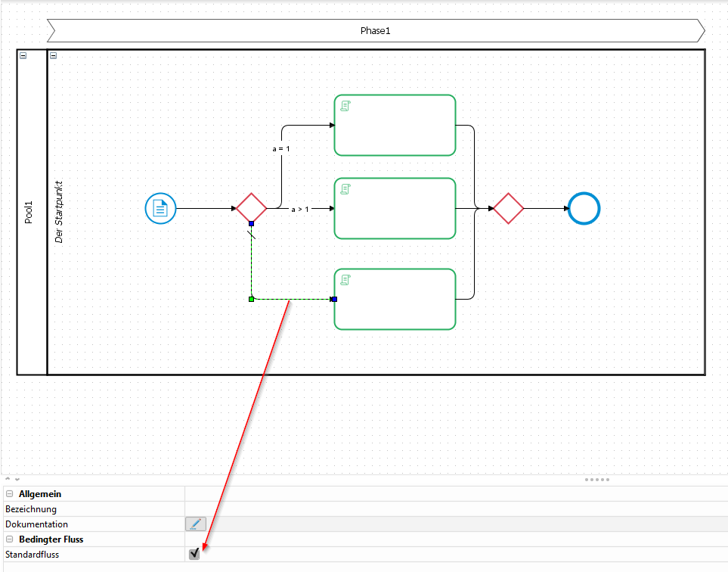Click into the Bezeichnung value field

coord(454,509)
